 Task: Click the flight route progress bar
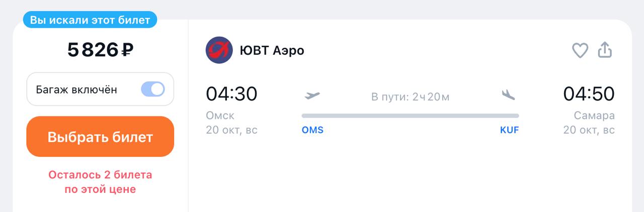[410, 116]
